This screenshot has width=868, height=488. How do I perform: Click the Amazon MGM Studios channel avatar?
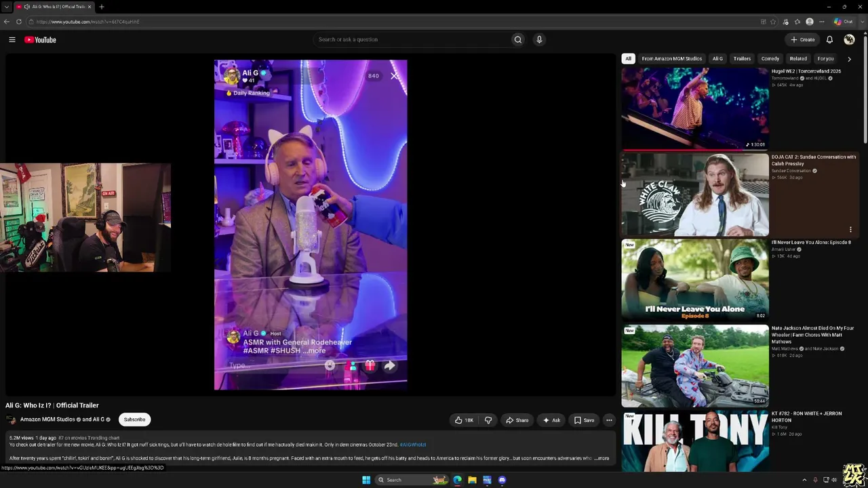pos(12,420)
